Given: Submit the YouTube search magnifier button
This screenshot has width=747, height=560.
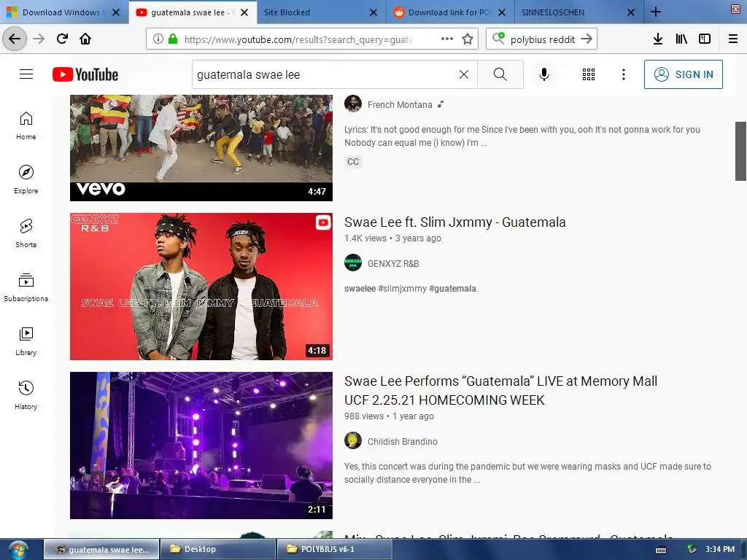Looking at the screenshot, I should pos(500,74).
